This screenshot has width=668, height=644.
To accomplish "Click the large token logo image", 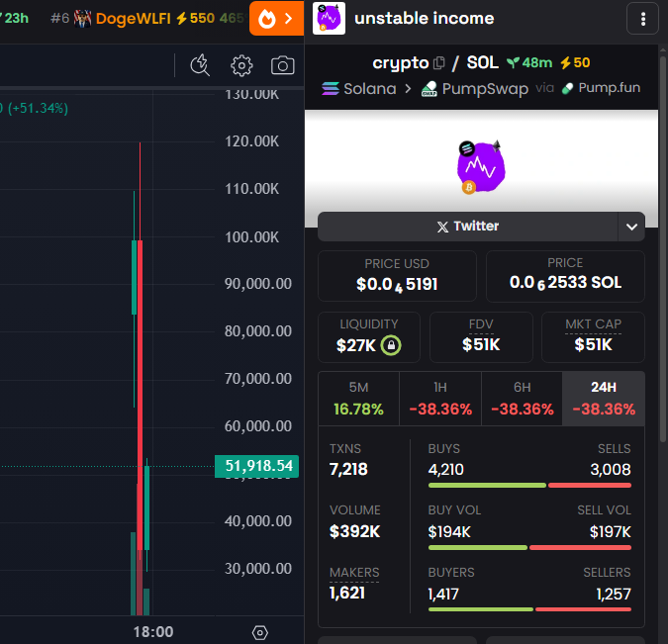I will 481,166.
